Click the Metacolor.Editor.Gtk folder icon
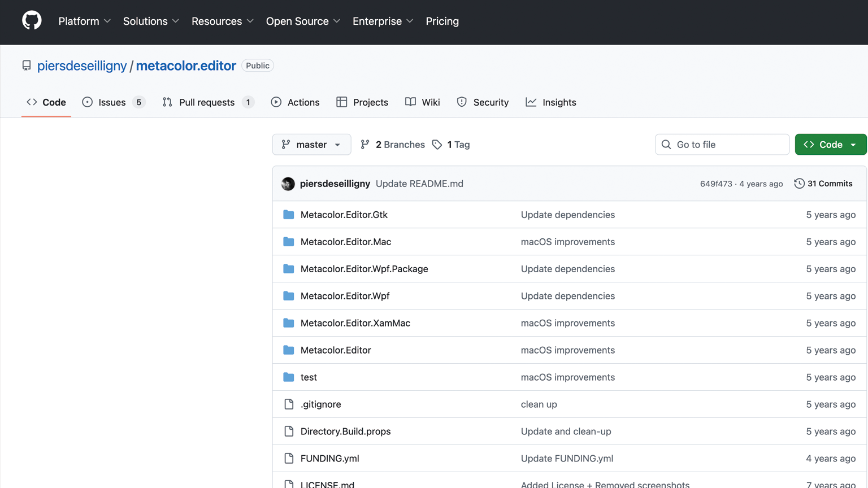 coord(289,215)
